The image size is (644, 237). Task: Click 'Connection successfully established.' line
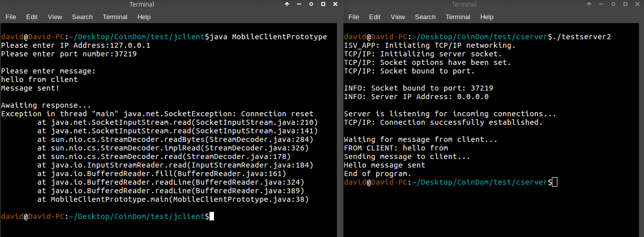pos(443,122)
